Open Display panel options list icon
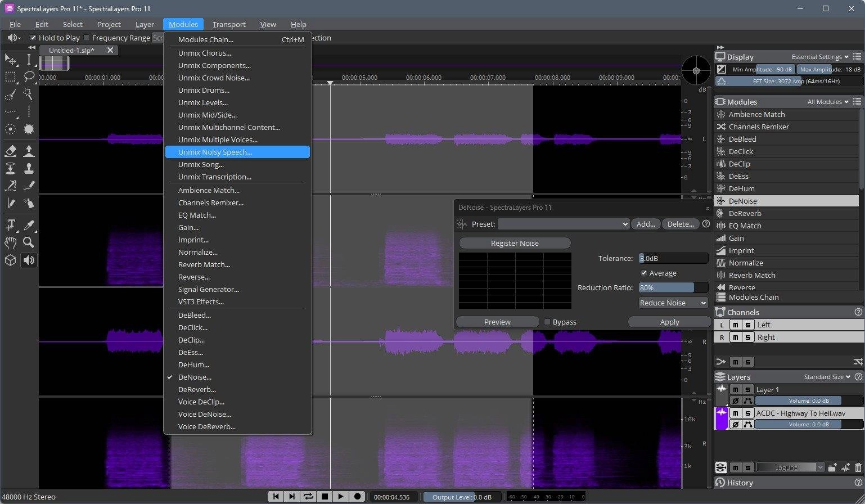The image size is (865, 504). click(x=857, y=57)
